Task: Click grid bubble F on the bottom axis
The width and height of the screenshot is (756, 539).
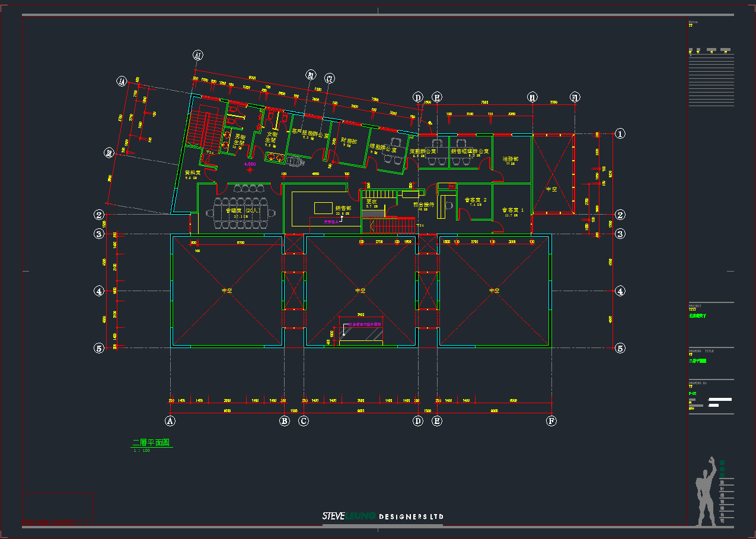Action: tap(551, 421)
